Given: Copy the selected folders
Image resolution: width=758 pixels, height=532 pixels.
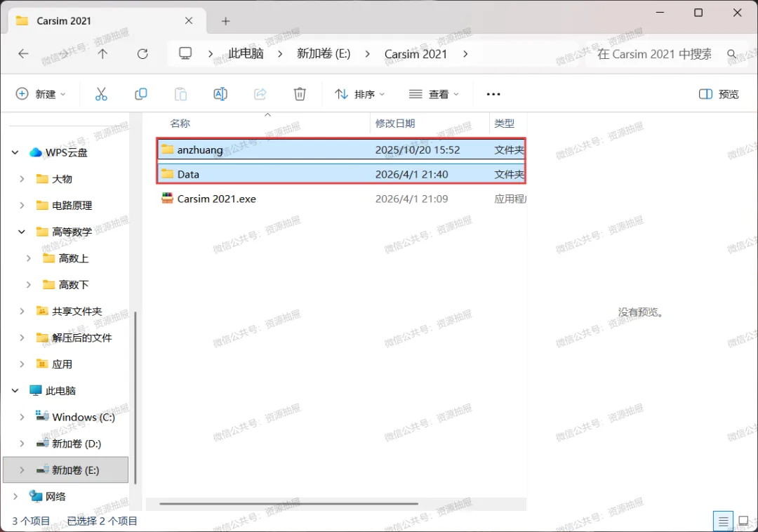Looking at the screenshot, I should [140, 94].
